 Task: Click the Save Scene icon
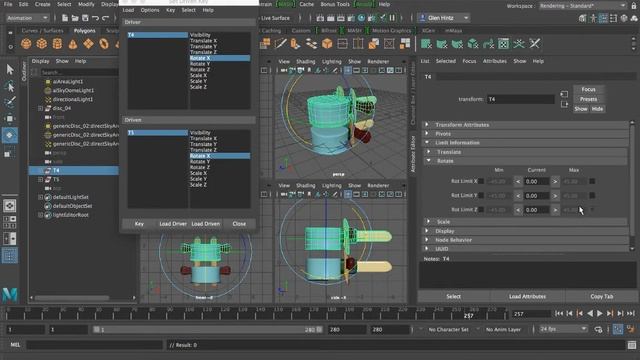click(x=85, y=18)
